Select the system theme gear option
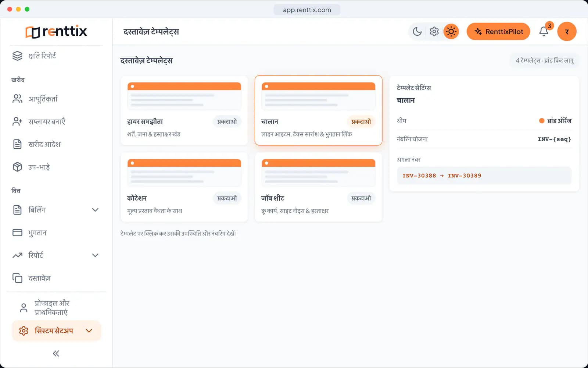 434,32
